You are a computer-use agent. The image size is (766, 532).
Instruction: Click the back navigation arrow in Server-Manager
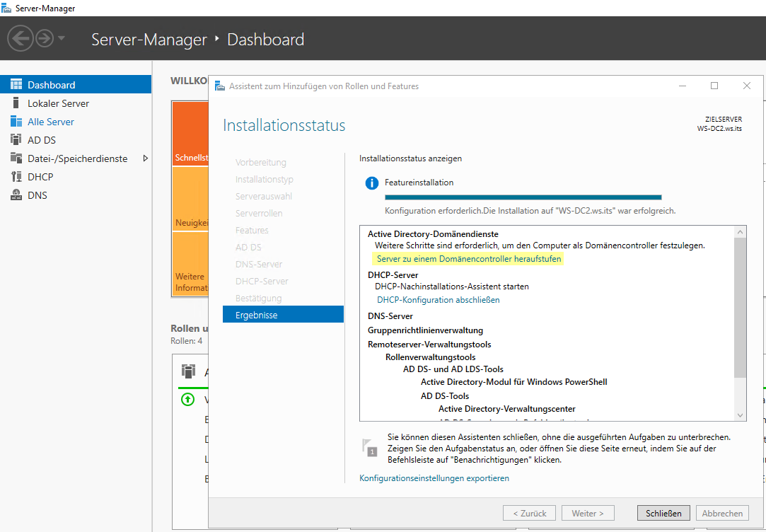click(x=20, y=38)
